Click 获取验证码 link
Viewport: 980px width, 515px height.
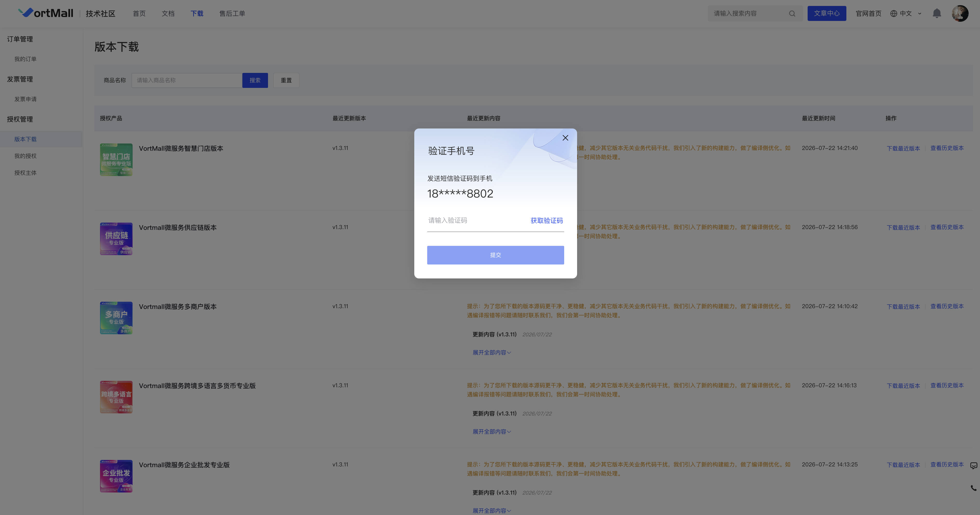pyautogui.click(x=546, y=220)
